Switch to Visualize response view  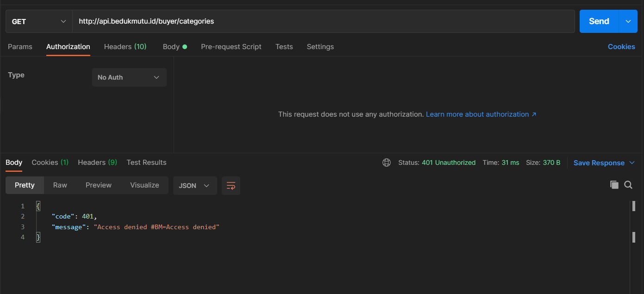click(x=144, y=185)
